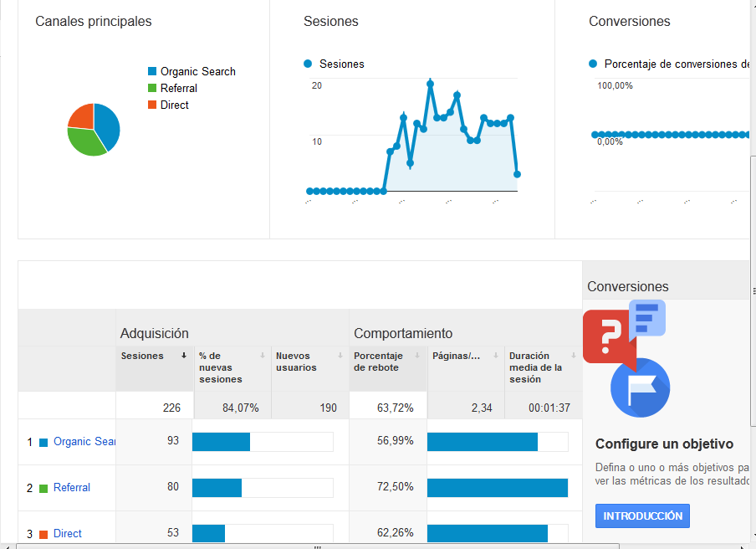
Task: Open the Referral channel link
Action: [72, 488]
